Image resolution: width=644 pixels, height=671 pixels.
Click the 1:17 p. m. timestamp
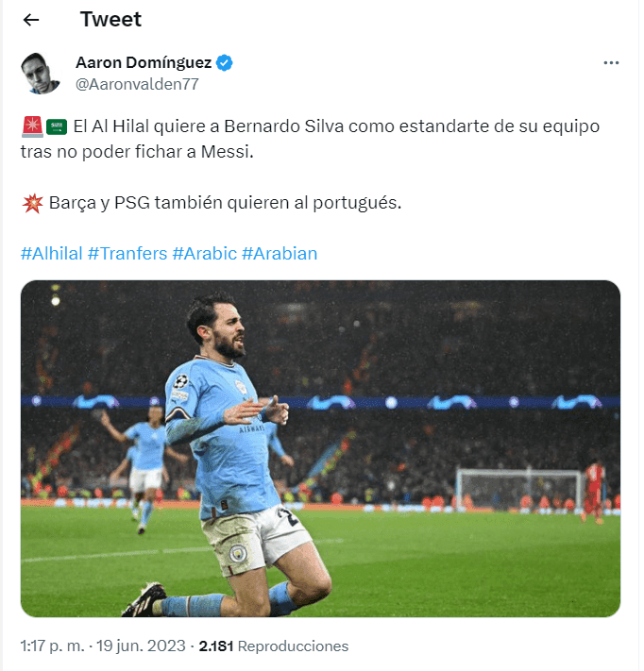click(54, 646)
